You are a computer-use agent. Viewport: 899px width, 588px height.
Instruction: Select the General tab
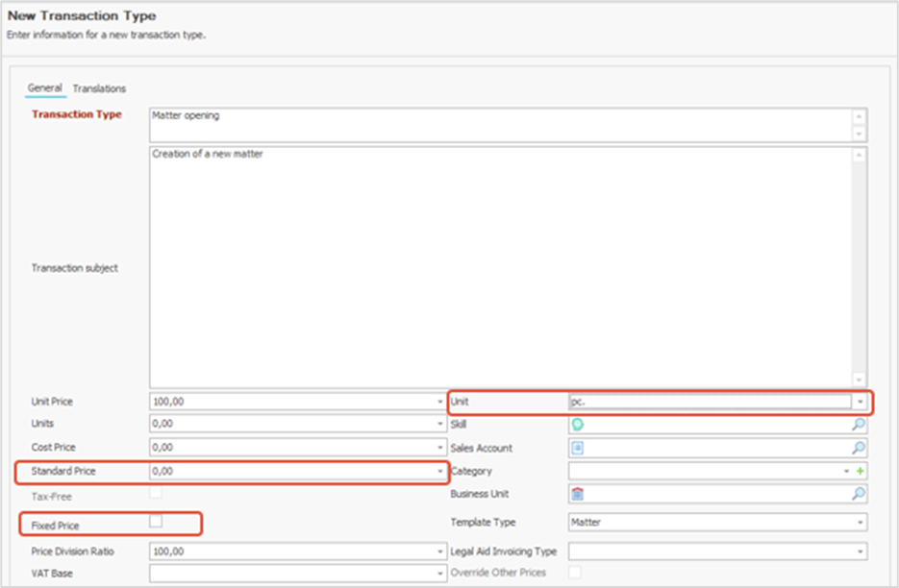click(44, 88)
